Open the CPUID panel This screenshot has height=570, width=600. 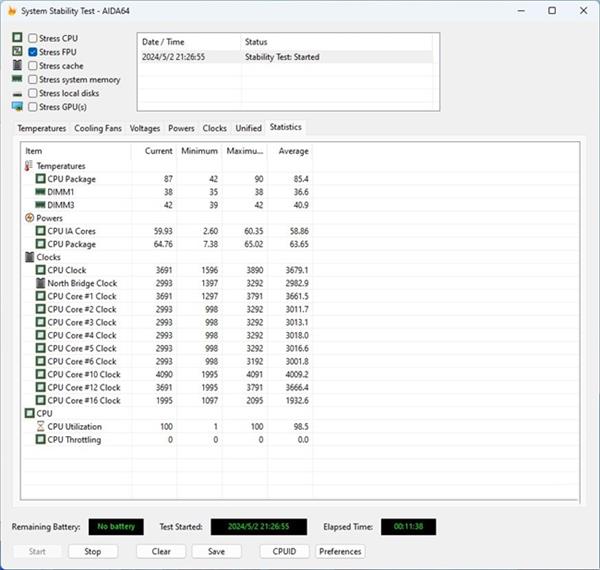tap(284, 551)
